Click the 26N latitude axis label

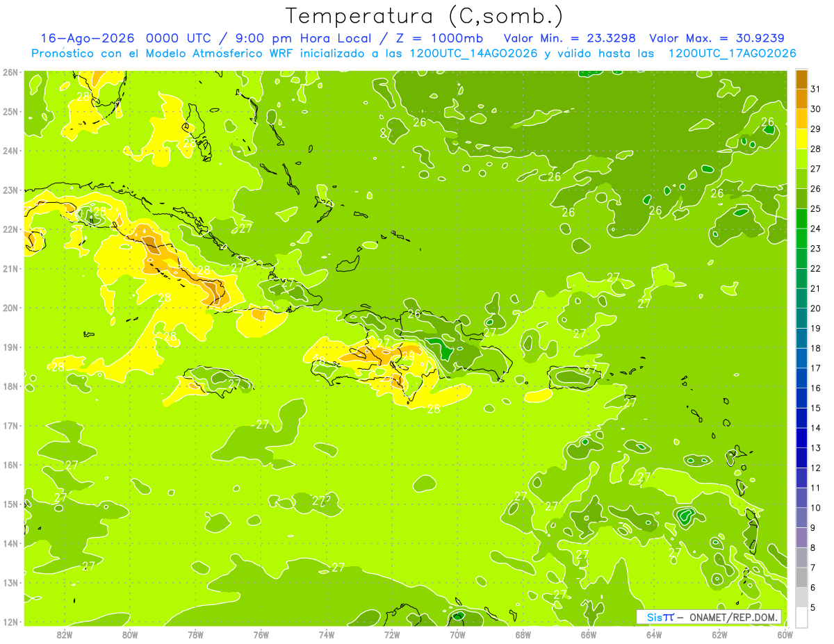click(11, 72)
